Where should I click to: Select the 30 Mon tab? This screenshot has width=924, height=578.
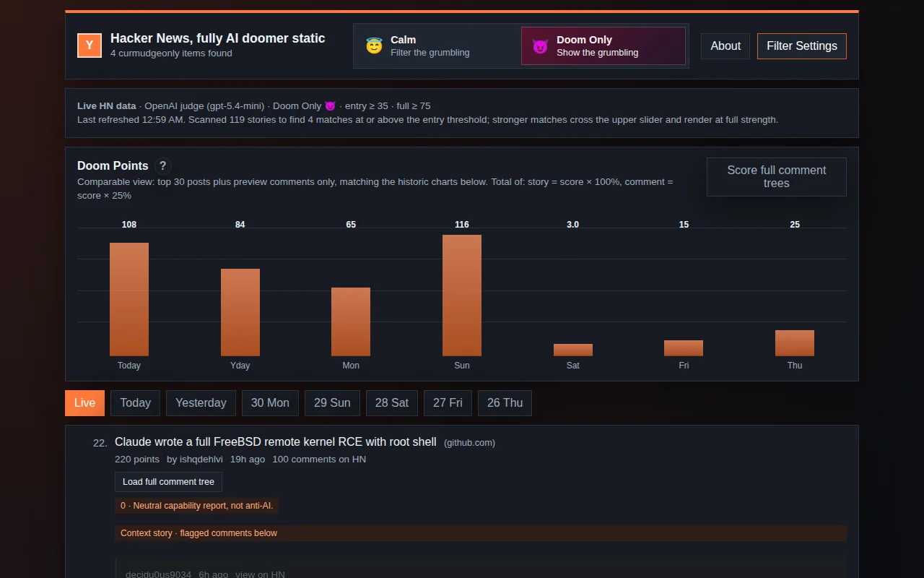point(270,403)
